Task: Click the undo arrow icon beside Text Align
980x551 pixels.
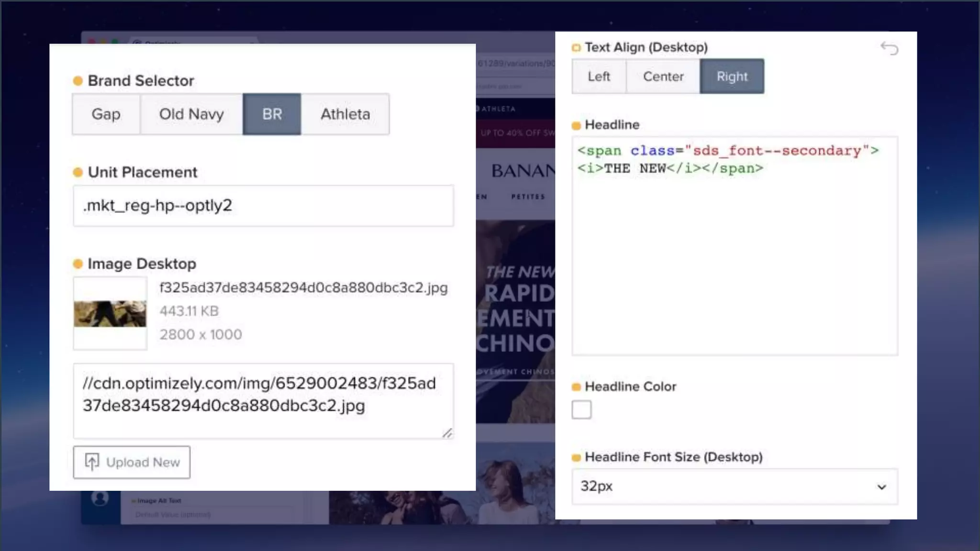Action: coord(890,48)
